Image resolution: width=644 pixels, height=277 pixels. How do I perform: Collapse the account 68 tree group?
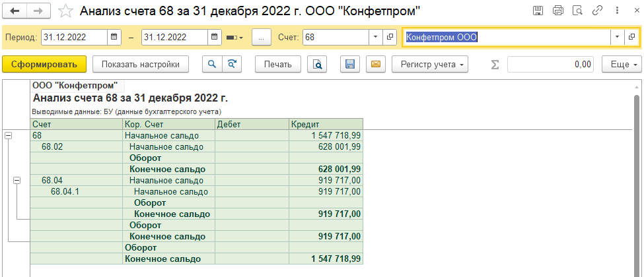(9, 135)
